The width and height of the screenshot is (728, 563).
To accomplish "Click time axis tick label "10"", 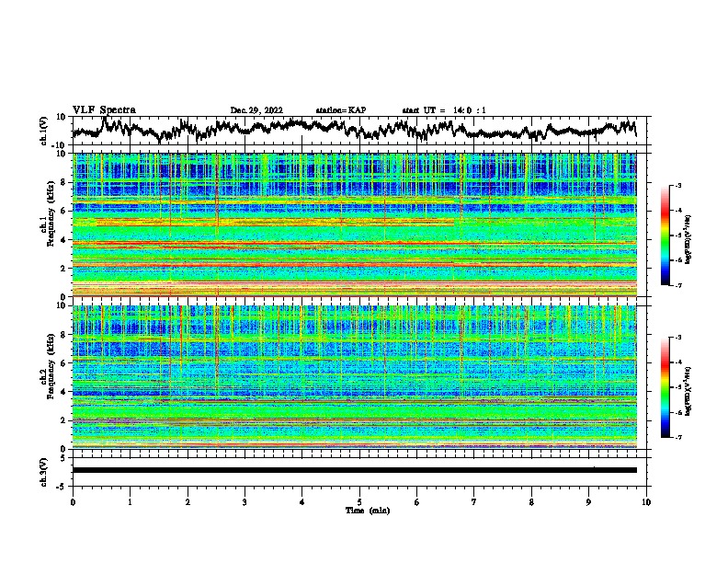I will (646, 502).
